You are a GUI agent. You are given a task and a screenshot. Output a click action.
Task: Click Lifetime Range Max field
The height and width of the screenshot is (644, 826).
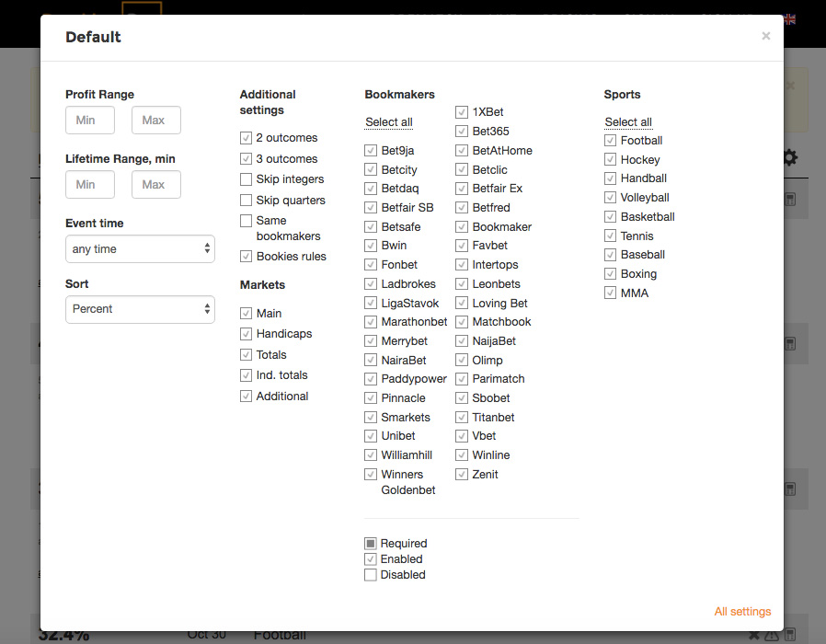pos(156,184)
